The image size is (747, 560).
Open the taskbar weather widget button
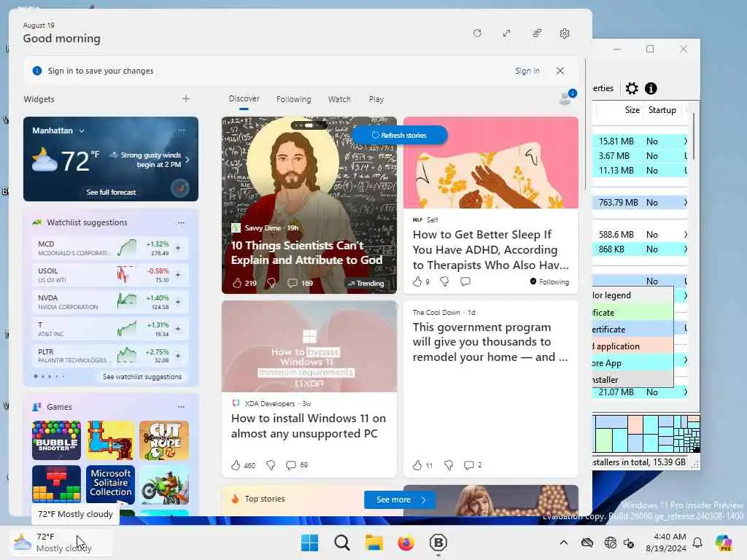pos(62,542)
